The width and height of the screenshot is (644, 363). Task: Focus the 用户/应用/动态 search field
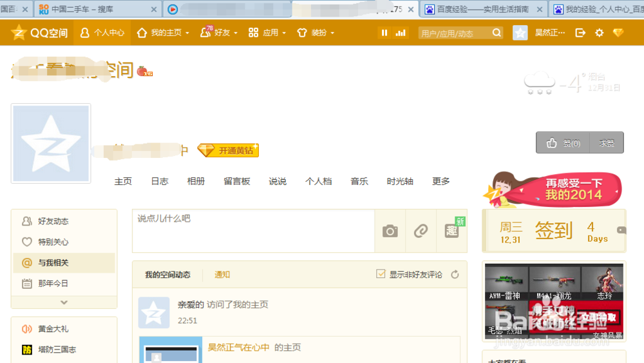(x=454, y=33)
